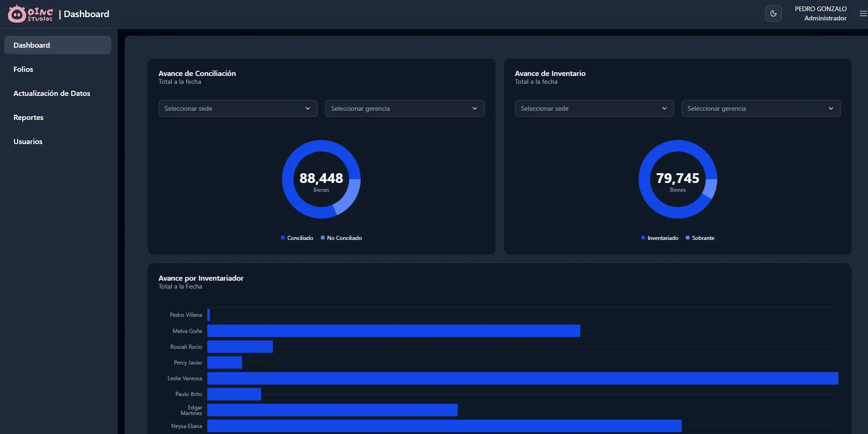The image size is (868, 434).
Task: Hide the Inventariado legend series
Action: (x=660, y=238)
